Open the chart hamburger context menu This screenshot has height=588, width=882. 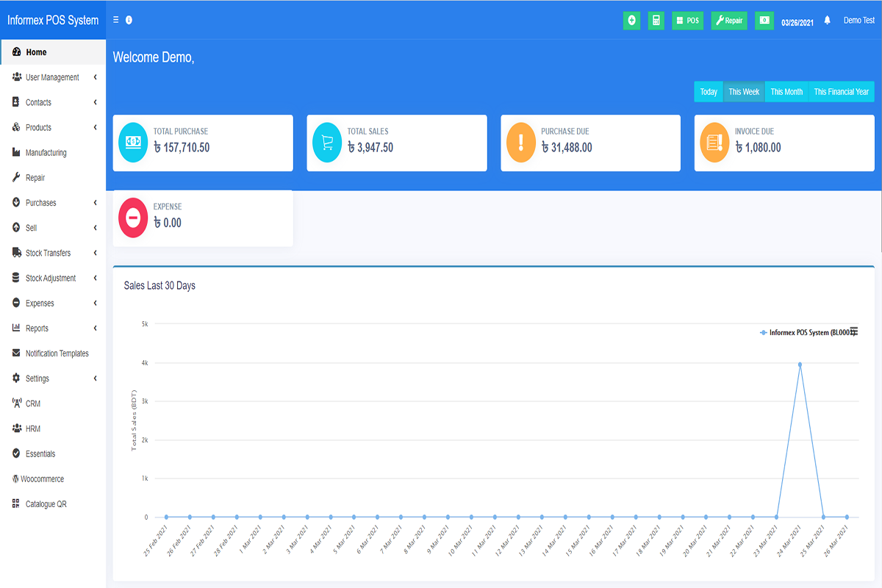(x=853, y=332)
